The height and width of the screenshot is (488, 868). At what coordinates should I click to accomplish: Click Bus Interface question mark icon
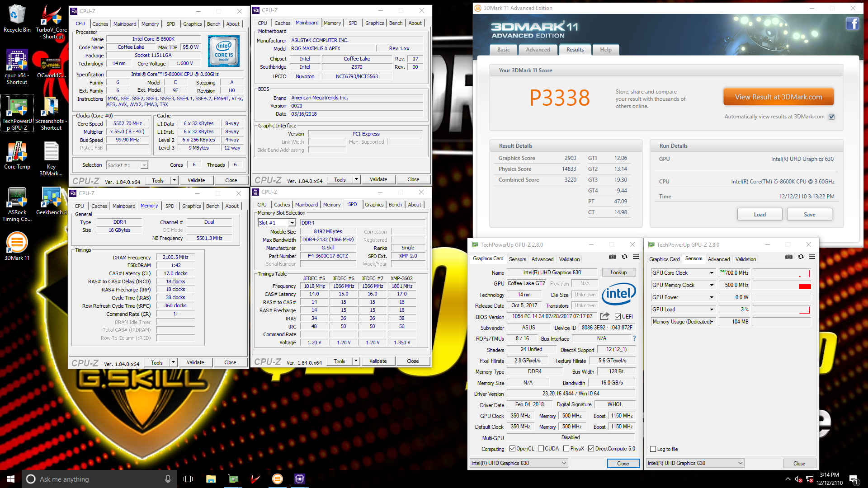(x=634, y=338)
